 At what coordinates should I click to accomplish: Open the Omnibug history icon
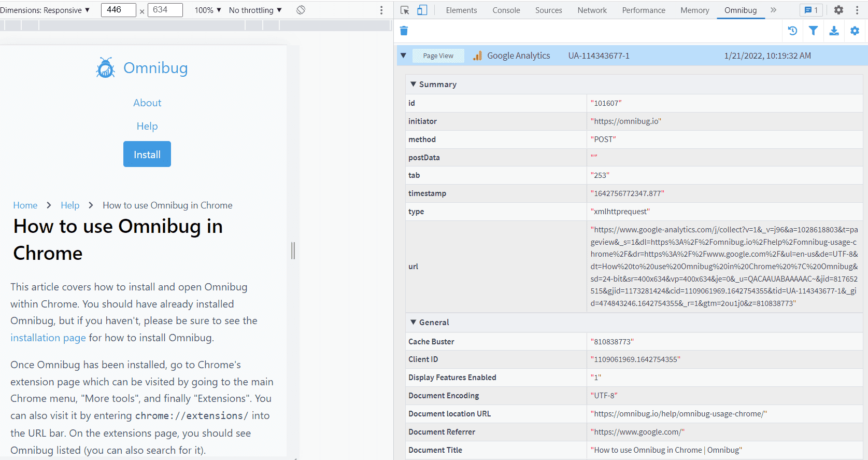tap(792, 31)
